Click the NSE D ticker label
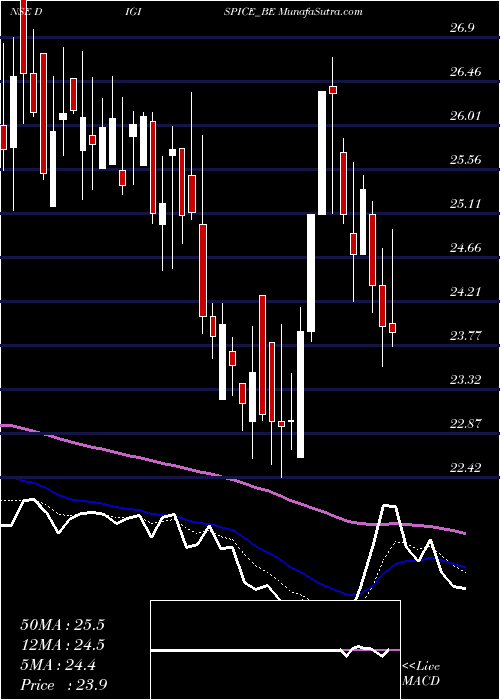This screenshot has height=700, width=500. [26, 12]
